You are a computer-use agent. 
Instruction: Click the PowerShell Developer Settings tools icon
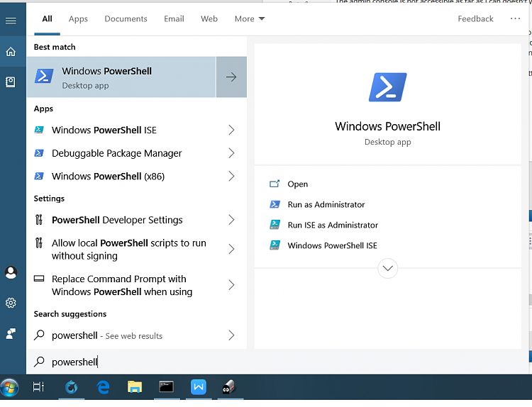(39, 220)
